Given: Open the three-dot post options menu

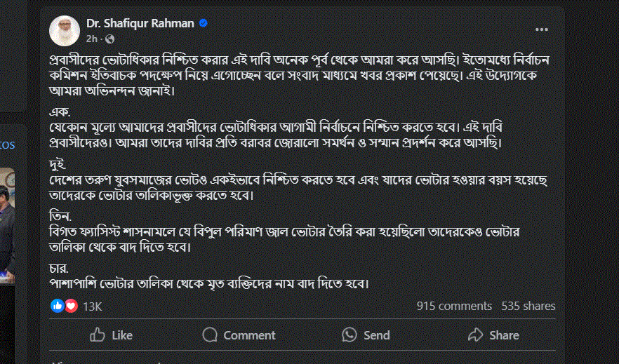Looking at the screenshot, I should pos(542,29).
